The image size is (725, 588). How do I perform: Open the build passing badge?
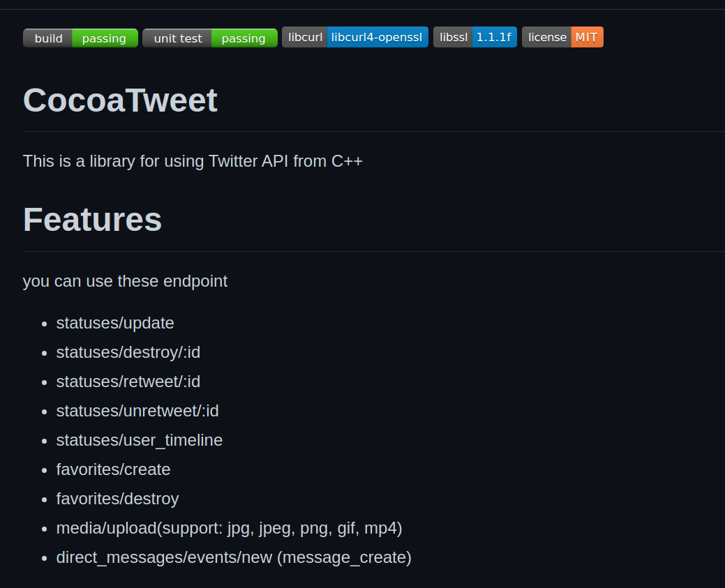coord(80,38)
